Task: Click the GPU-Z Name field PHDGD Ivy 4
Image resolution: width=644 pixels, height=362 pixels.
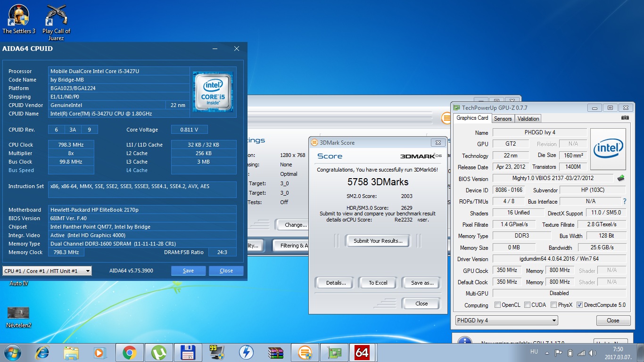Action: [x=540, y=132]
